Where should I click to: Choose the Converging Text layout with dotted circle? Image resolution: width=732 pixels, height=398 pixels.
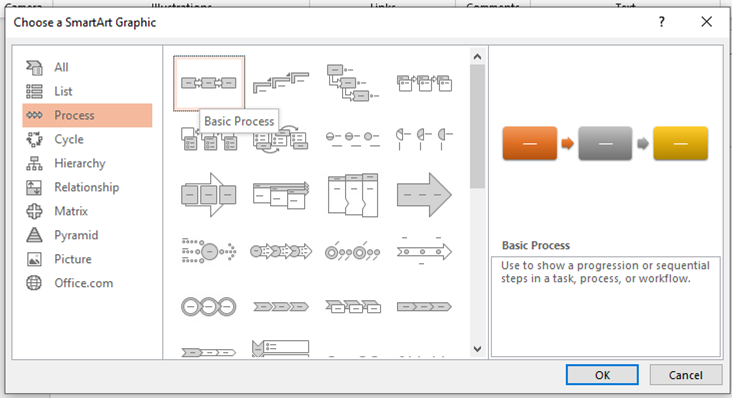coord(209,251)
